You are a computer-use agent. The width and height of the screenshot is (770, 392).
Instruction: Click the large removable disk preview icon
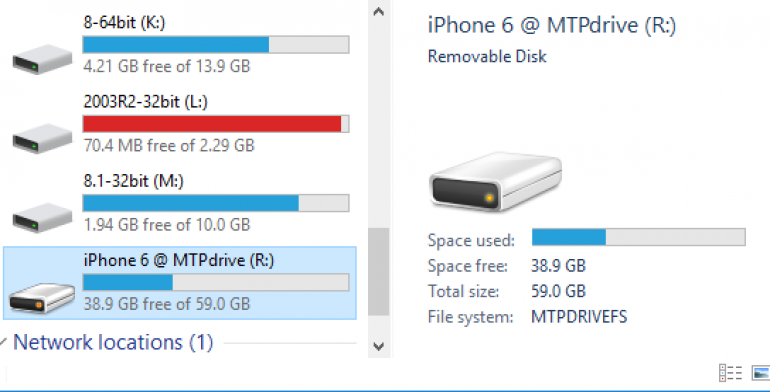[495, 181]
